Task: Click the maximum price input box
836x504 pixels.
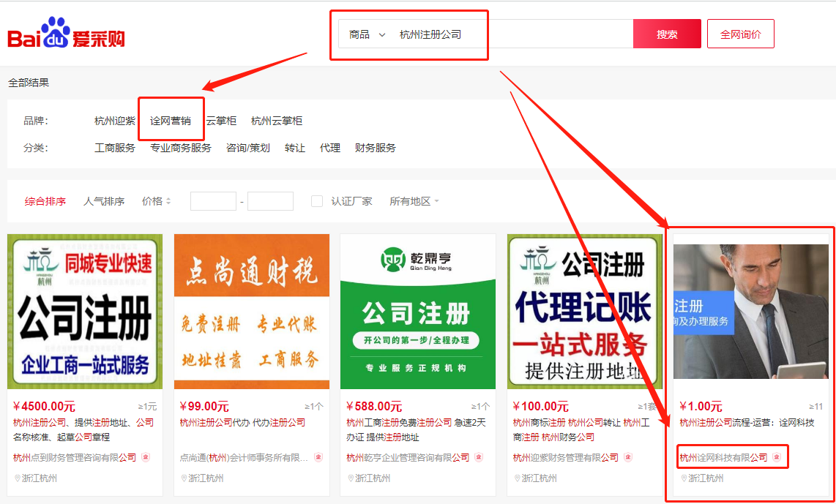Action: coord(270,201)
